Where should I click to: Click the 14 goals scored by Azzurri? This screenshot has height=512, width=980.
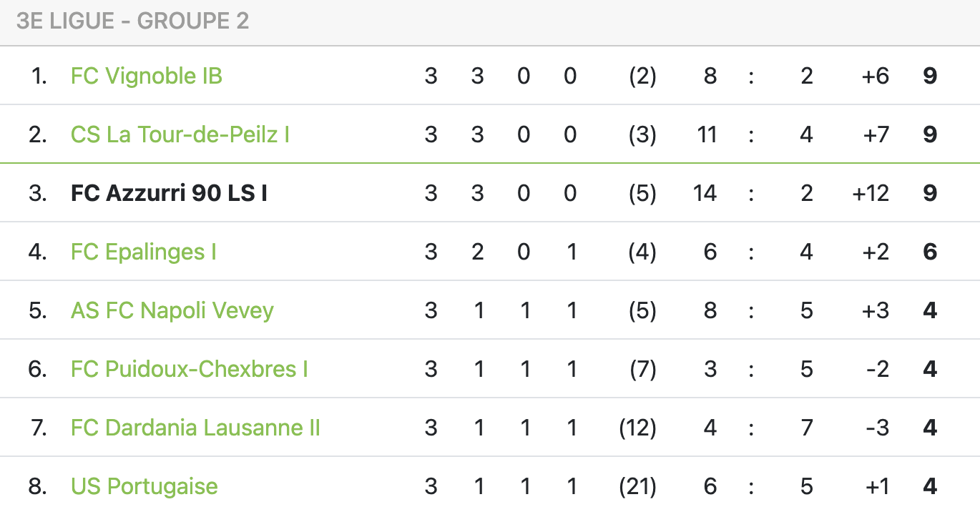(x=705, y=193)
